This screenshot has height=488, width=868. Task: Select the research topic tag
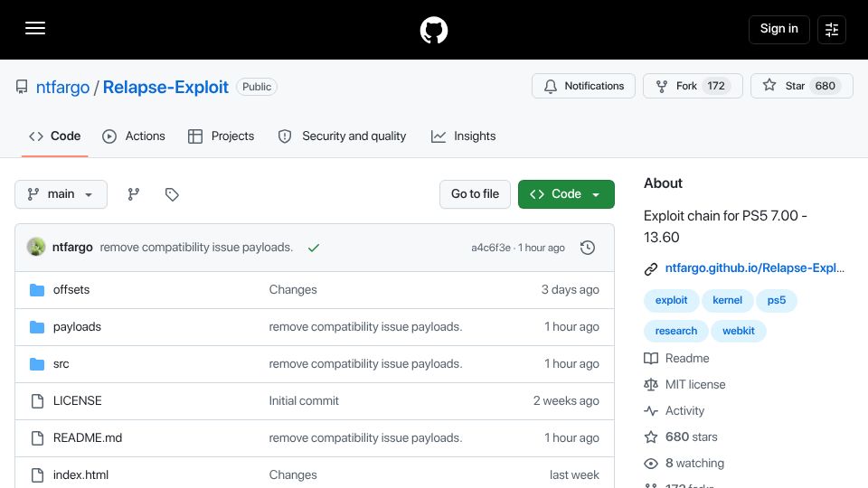click(x=676, y=331)
